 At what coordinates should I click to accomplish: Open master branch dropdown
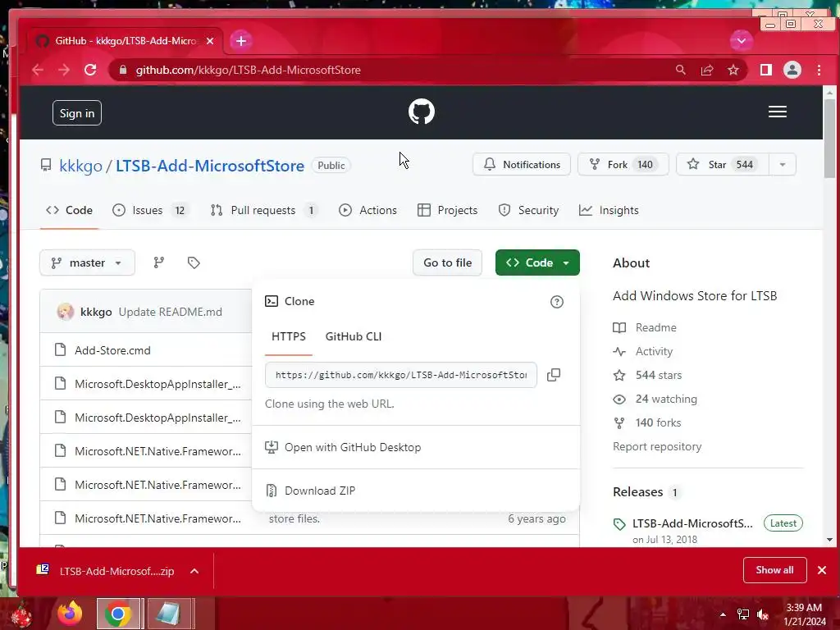87,262
